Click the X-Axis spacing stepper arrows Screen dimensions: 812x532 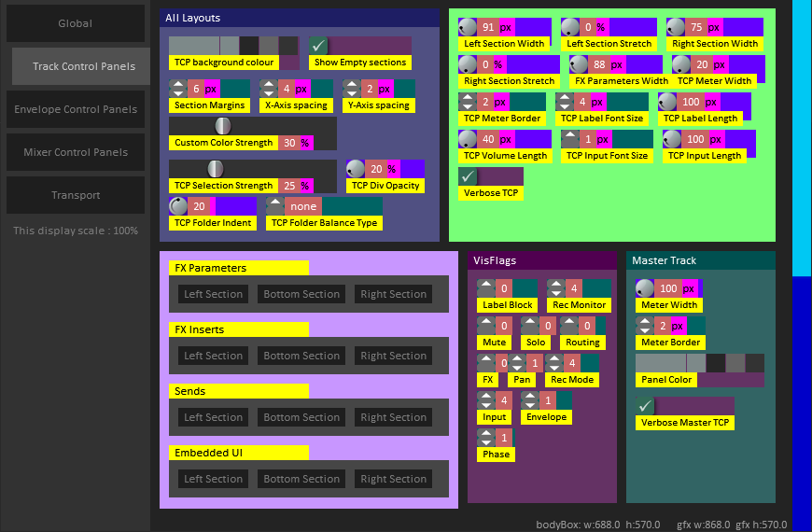269,89
